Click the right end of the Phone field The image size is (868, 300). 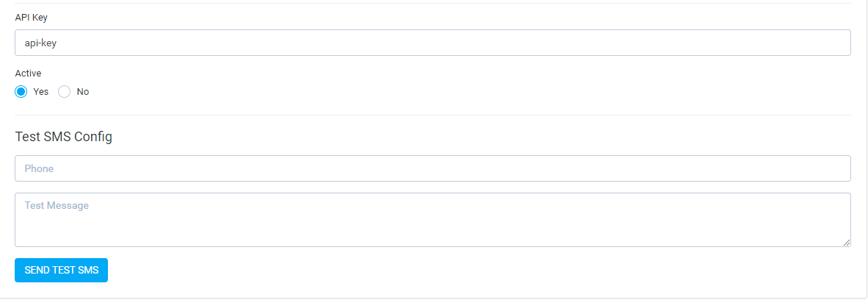point(831,168)
